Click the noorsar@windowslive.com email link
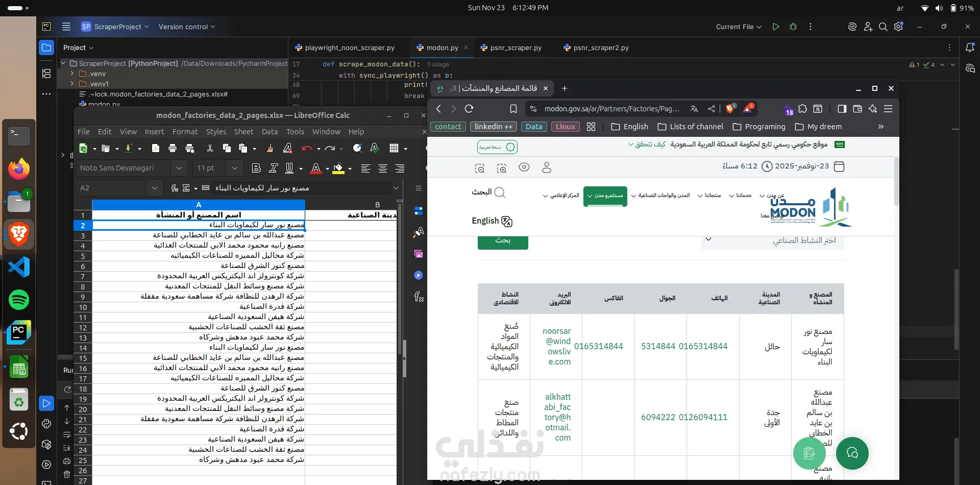Viewport: 980px width, 485px height. 557,346
